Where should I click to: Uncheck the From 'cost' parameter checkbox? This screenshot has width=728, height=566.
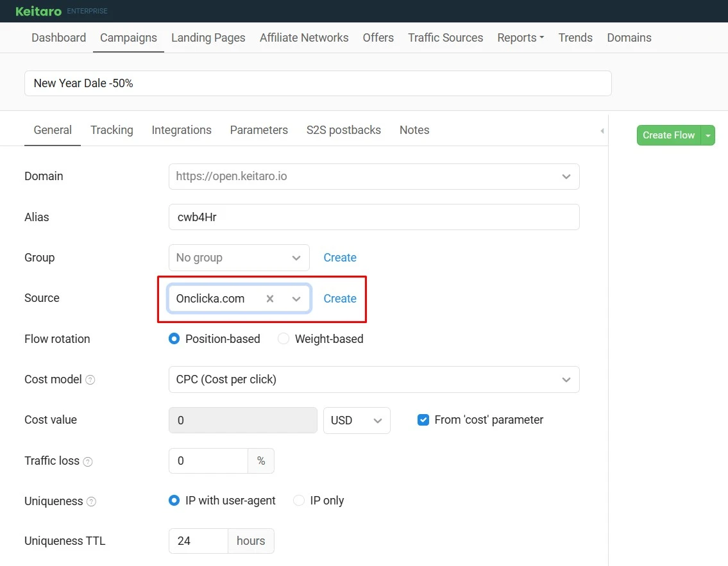(423, 420)
